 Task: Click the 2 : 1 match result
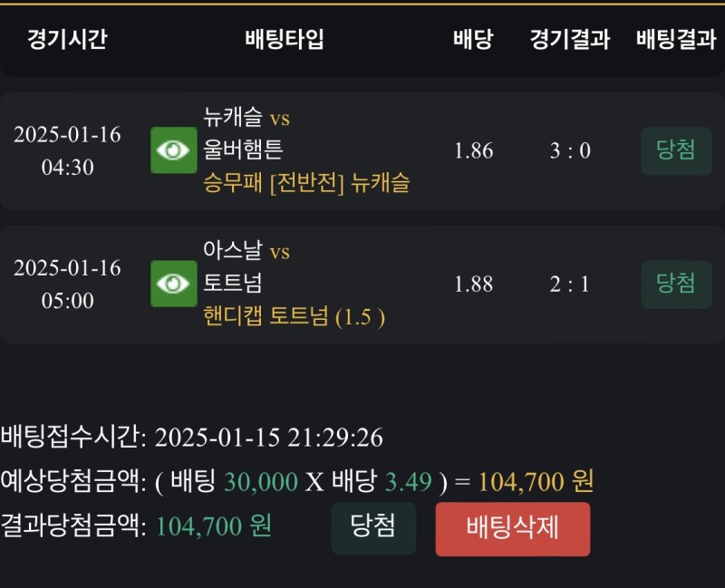tap(570, 284)
